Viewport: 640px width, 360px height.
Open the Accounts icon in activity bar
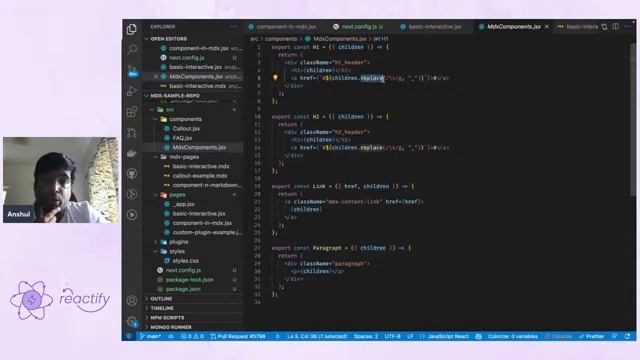[x=132, y=300]
